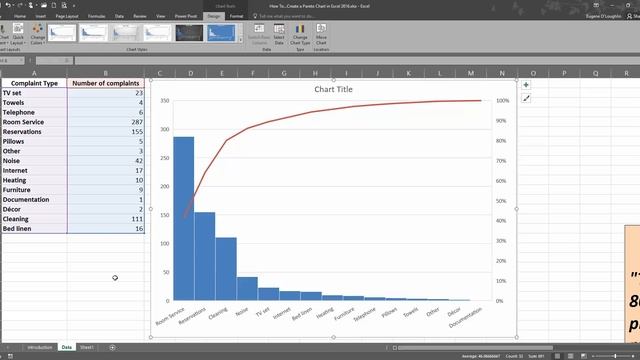This screenshot has height=360, width=640.
Task: Select the cell containing 111
Action: 106,219
